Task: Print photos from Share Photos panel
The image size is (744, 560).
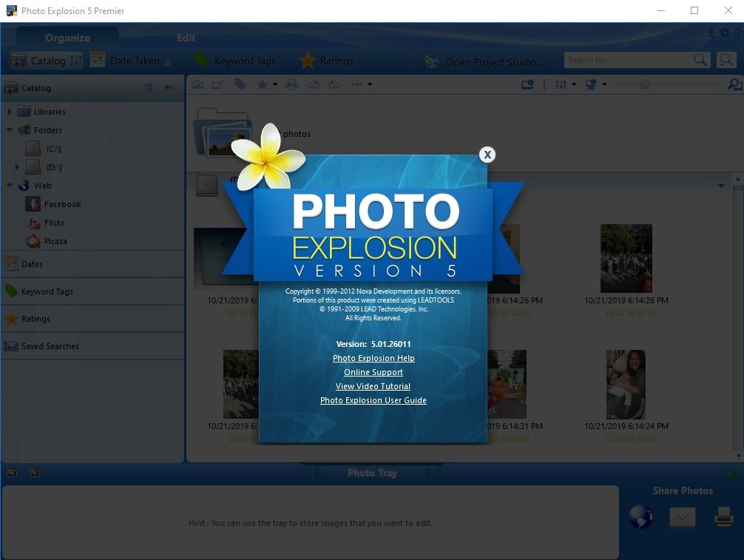Action: (x=723, y=517)
